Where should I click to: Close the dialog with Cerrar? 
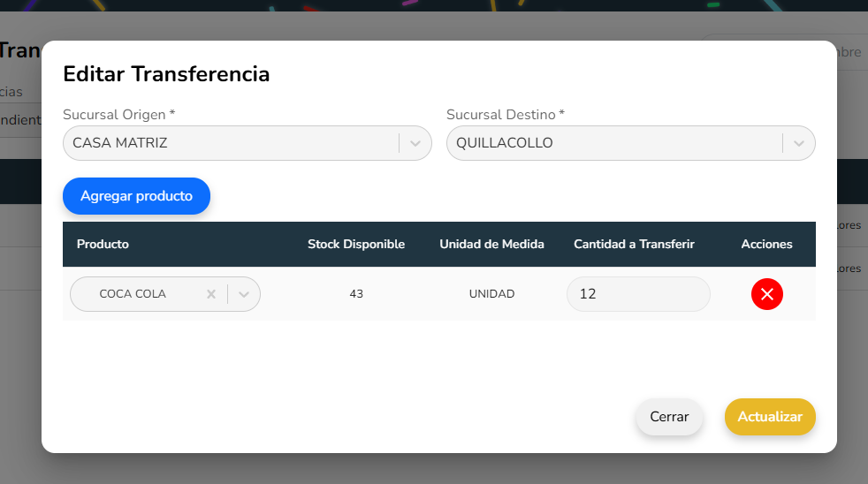click(669, 417)
